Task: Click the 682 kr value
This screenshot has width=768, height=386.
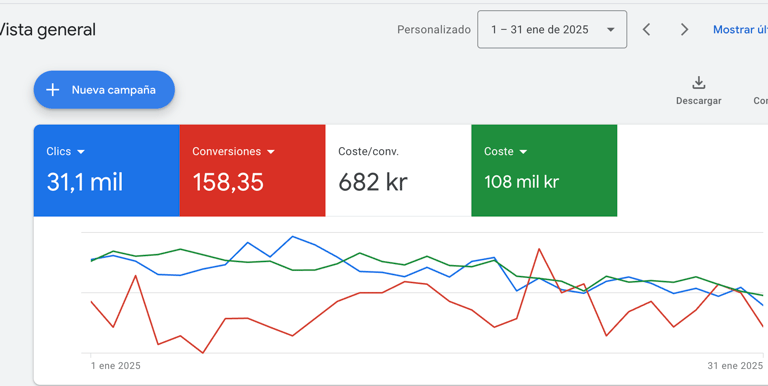Action: [373, 182]
